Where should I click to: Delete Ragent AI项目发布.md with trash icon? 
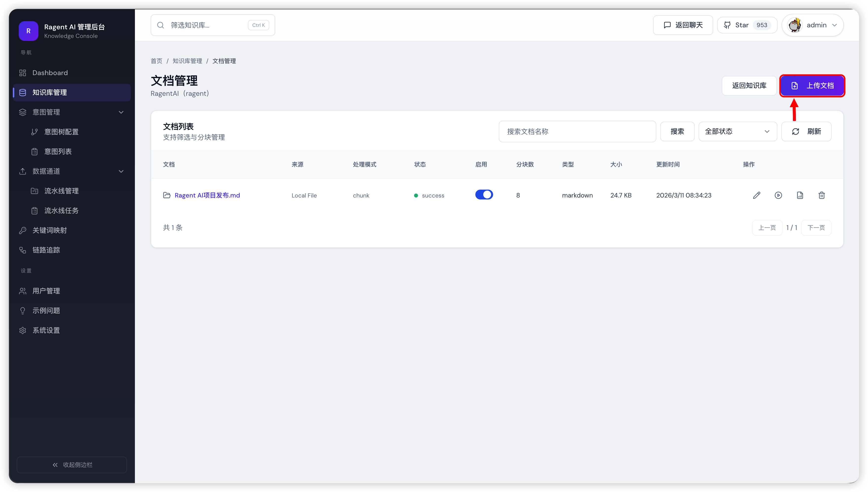821,195
